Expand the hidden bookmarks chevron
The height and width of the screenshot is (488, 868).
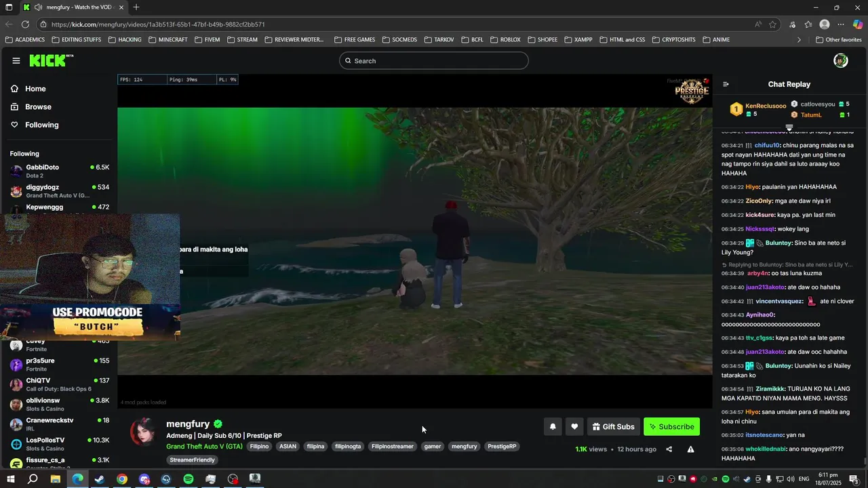[x=799, y=40]
